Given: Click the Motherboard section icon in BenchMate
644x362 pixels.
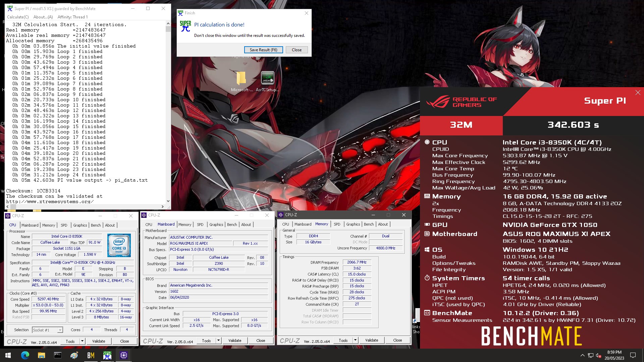Looking at the screenshot, I should pos(427,234).
